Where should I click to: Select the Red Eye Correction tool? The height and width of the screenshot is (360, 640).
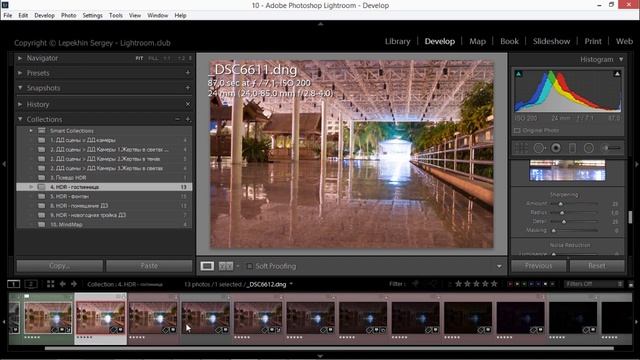(556, 148)
